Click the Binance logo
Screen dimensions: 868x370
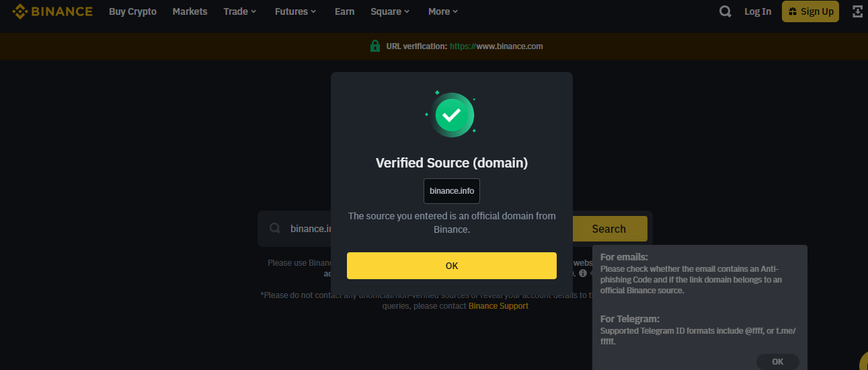point(52,11)
